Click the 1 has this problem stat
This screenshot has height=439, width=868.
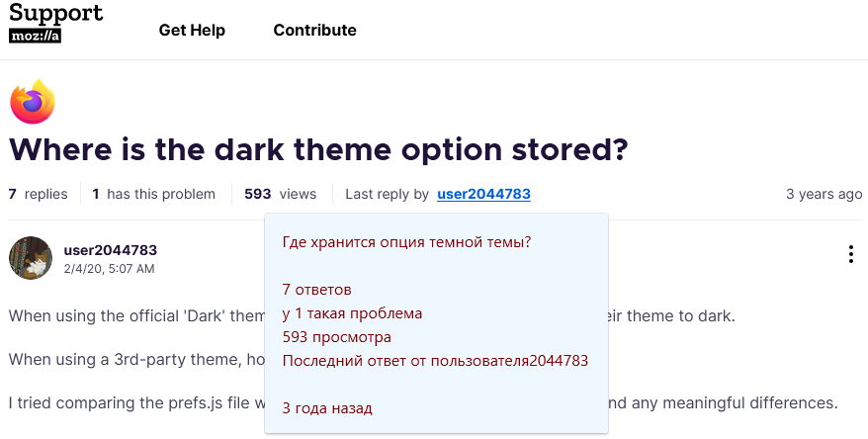tap(154, 194)
